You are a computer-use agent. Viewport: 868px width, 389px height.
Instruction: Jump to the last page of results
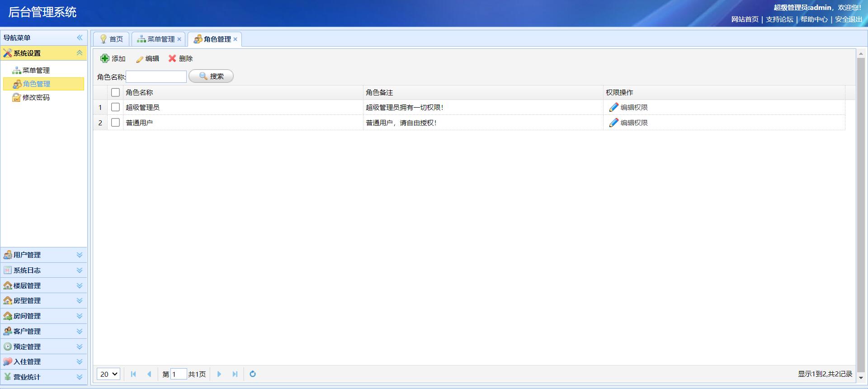(x=235, y=374)
